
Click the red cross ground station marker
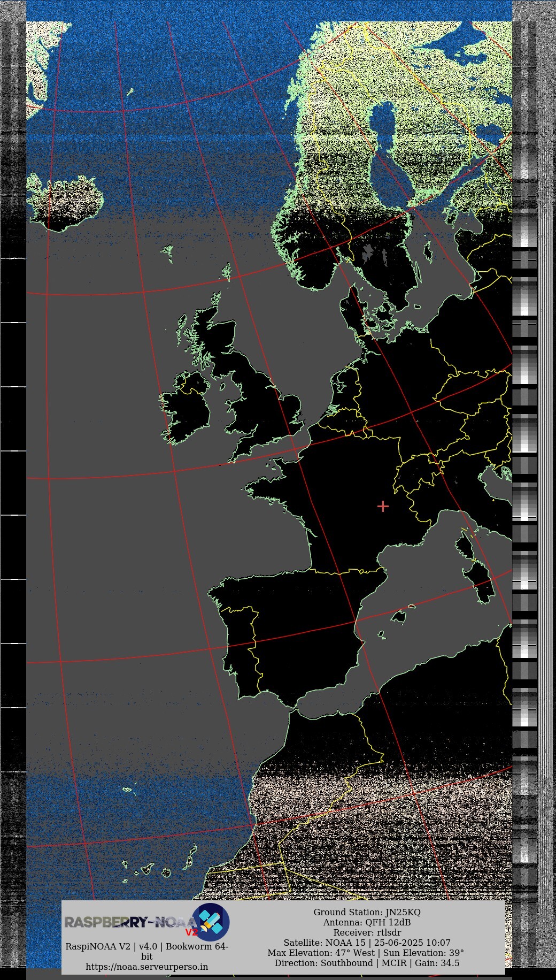coord(383,506)
